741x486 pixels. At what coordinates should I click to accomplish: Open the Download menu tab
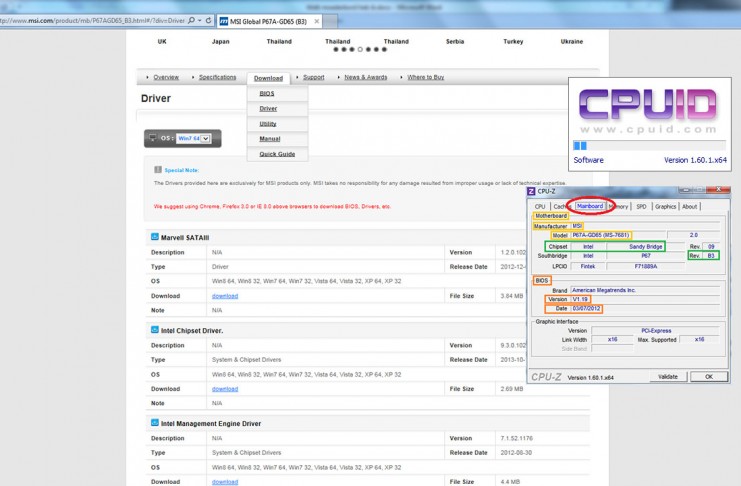coord(268,78)
